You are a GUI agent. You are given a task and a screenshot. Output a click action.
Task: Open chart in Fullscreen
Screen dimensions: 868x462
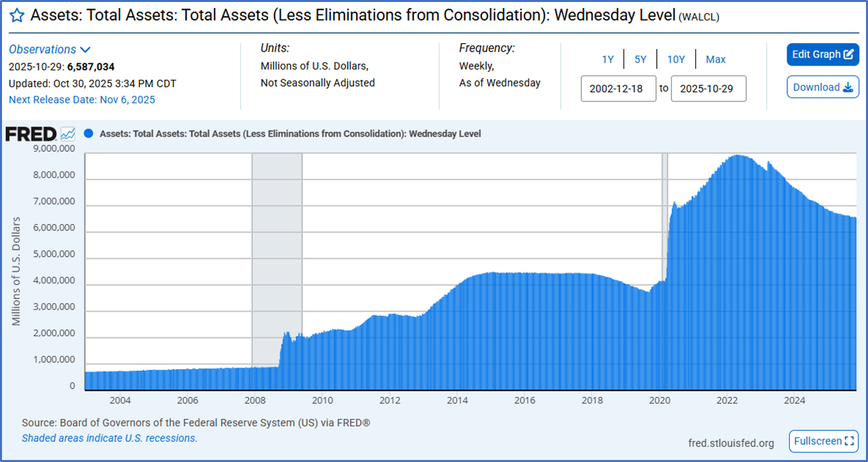coord(824,441)
